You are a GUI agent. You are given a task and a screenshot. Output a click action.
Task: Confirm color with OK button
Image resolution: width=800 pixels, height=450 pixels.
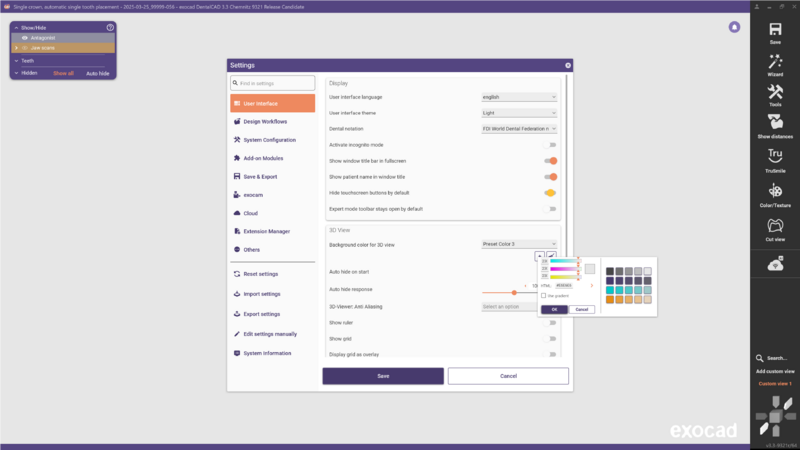[554, 309]
